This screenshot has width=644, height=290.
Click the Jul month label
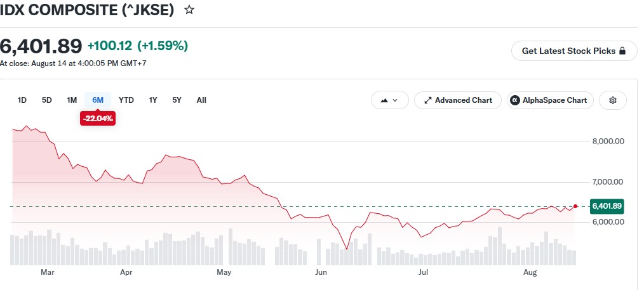424,272
